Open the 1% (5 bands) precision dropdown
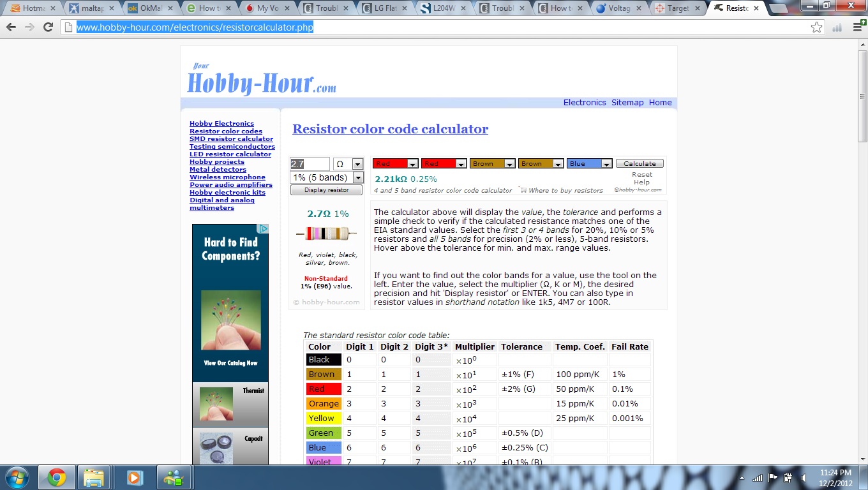 point(326,177)
